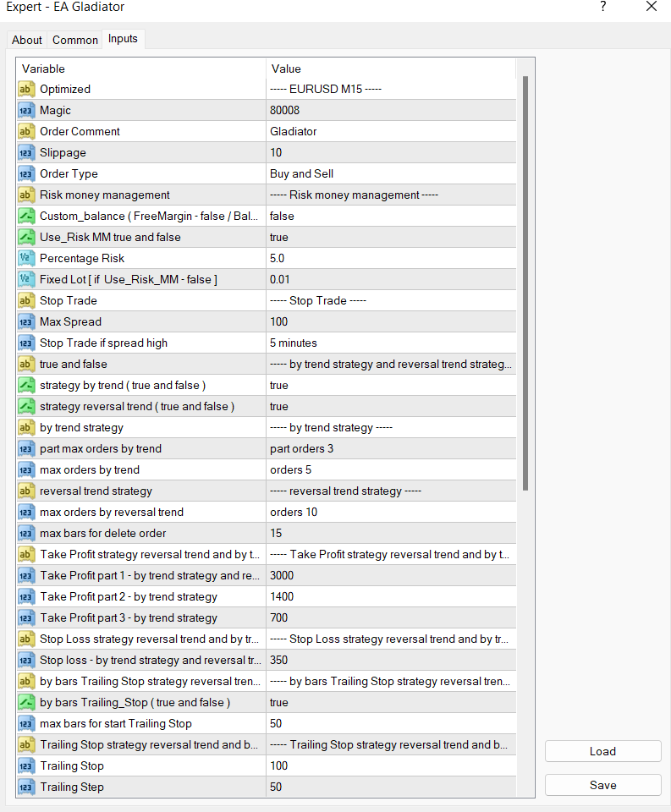The height and width of the screenshot is (812, 671).
Task: Click the Load button
Action: [602, 751]
